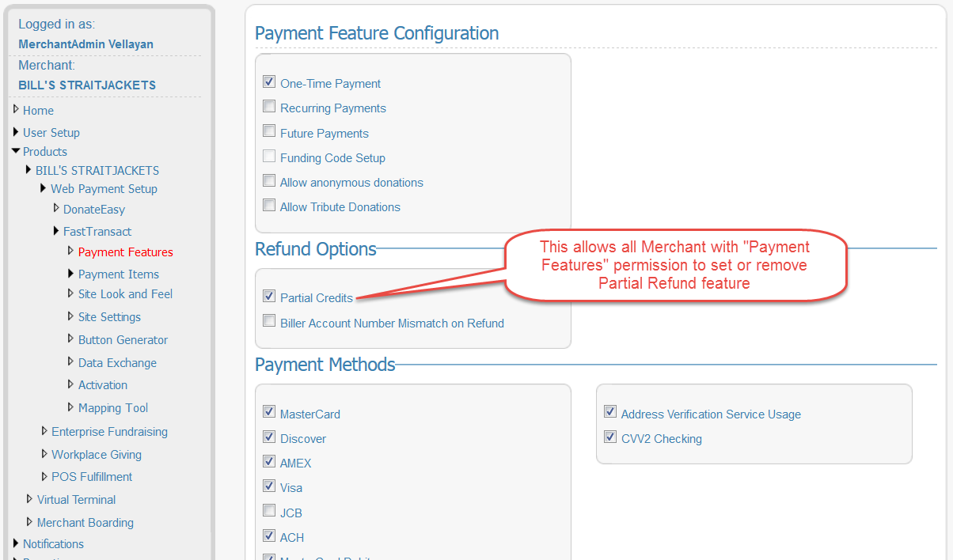Check the JCB payment method box
This screenshot has width=953, height=560.
pyautogui.click(x=269, y=512)
